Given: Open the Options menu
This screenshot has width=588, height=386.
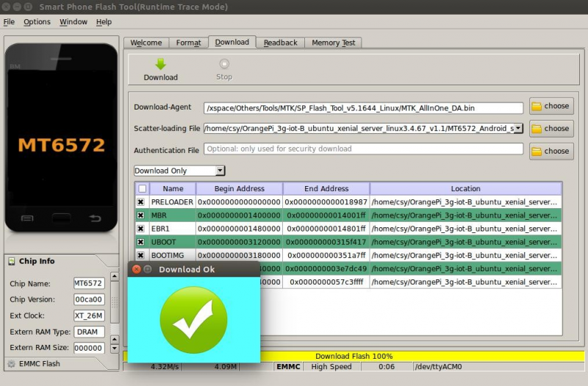Looking at the screenshot, I should 37,22.
